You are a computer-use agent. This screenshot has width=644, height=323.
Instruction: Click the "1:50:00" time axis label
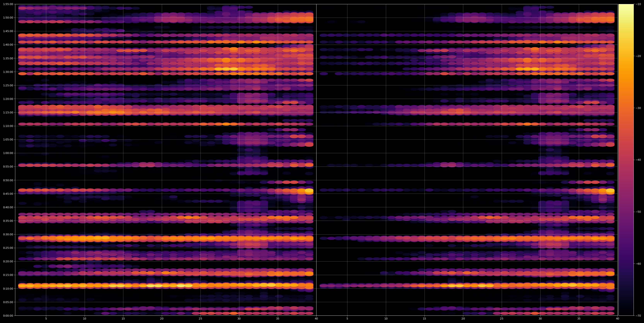click(8, 18)
